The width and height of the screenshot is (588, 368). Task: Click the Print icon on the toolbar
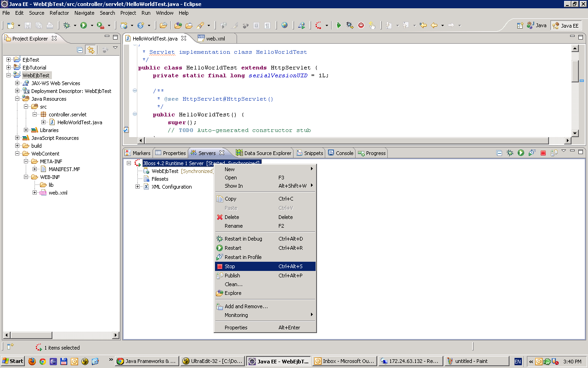tap(51, 25)
